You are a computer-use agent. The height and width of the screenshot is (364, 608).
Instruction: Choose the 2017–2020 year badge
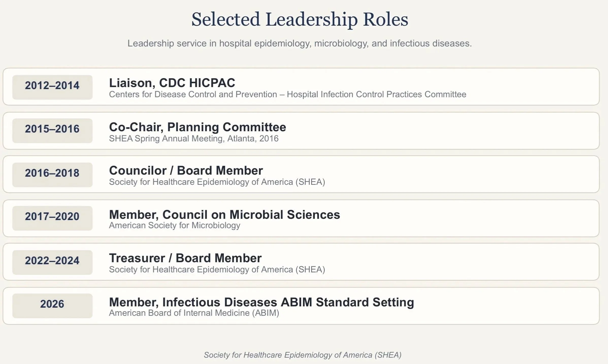click(52, 217)
